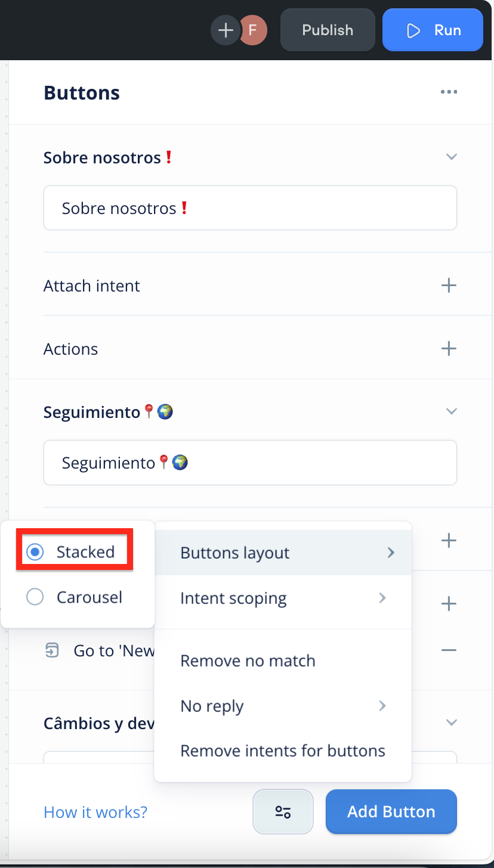Screen dimensions: 494x868
Task: Click the Publish button
Action: click(x=328, y=30)
